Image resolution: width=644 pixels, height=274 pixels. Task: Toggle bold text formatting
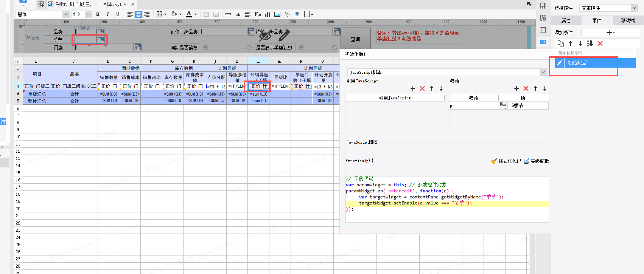[x=98, y=14]
